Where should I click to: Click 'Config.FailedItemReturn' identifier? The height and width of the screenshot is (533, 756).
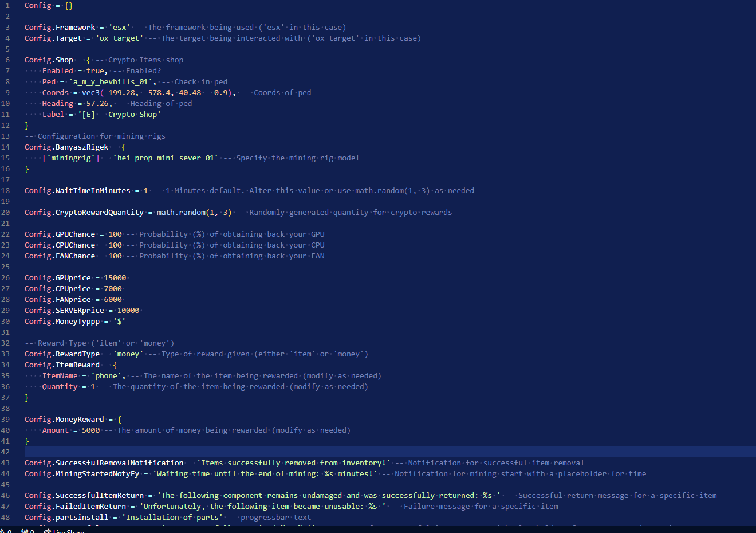[x=76, y=507]
